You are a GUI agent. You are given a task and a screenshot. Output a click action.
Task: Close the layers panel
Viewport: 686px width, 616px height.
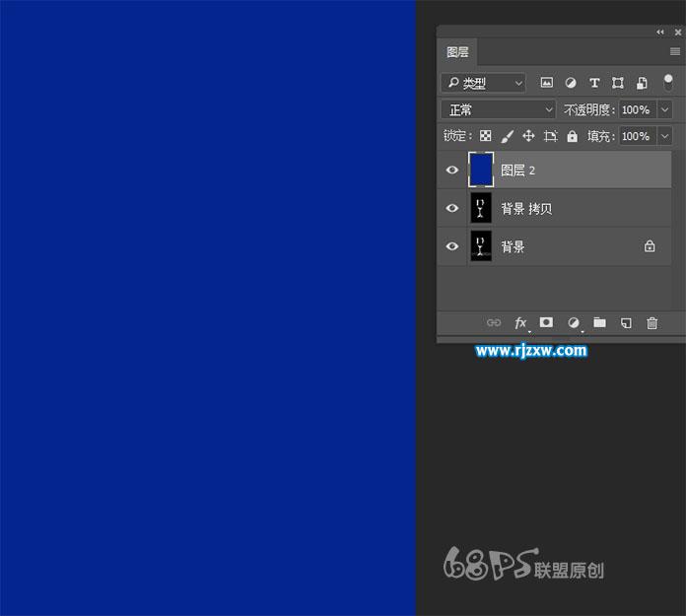[678, 32]
